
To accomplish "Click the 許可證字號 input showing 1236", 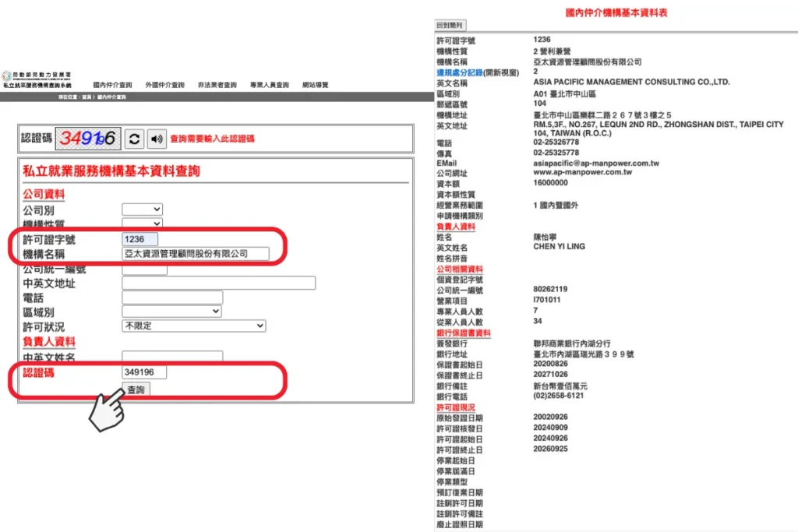I will [x=140, y=239].
